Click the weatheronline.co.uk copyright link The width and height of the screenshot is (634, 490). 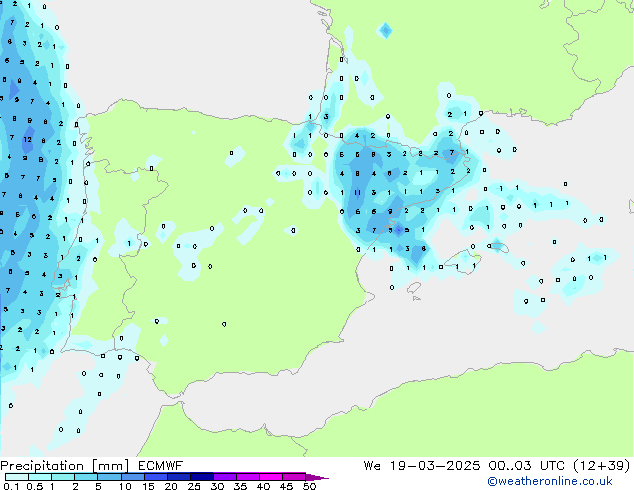[x=550, y=481]
